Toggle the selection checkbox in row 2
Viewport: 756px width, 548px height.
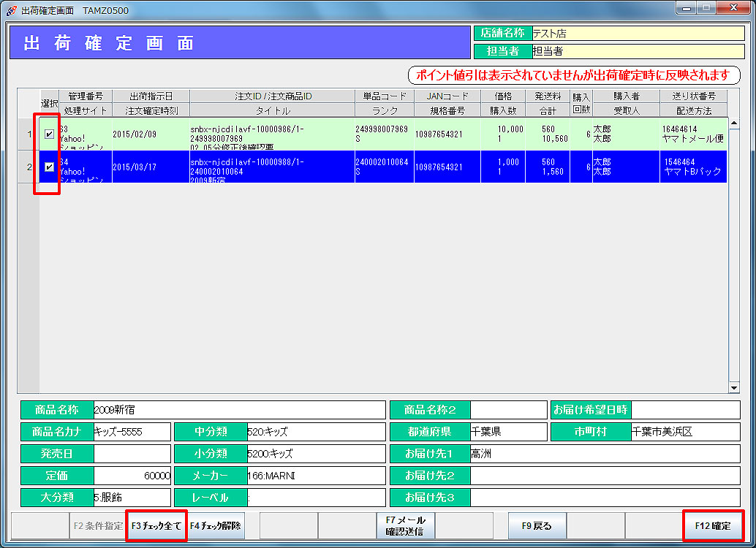[49, 167]
